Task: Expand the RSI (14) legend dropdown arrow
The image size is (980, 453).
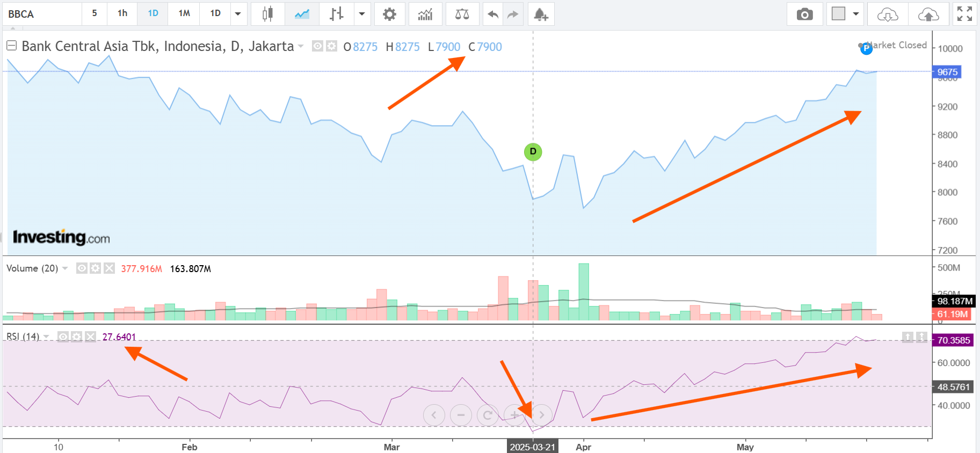Action: pyautogui.click(x=46, y=337)
